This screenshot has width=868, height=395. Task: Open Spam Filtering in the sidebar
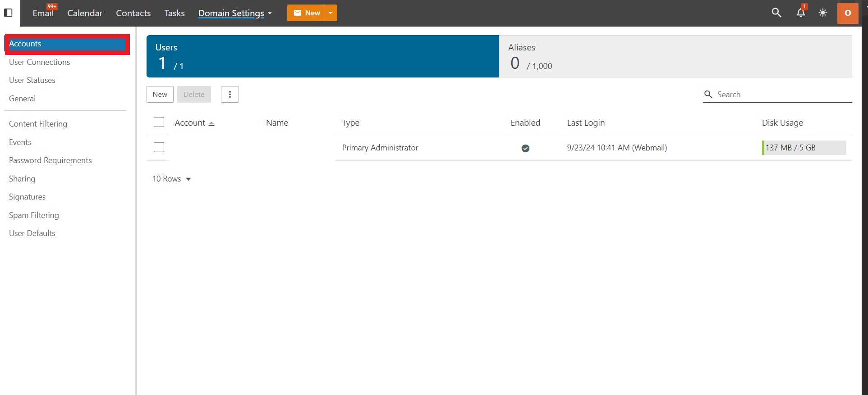34,215
